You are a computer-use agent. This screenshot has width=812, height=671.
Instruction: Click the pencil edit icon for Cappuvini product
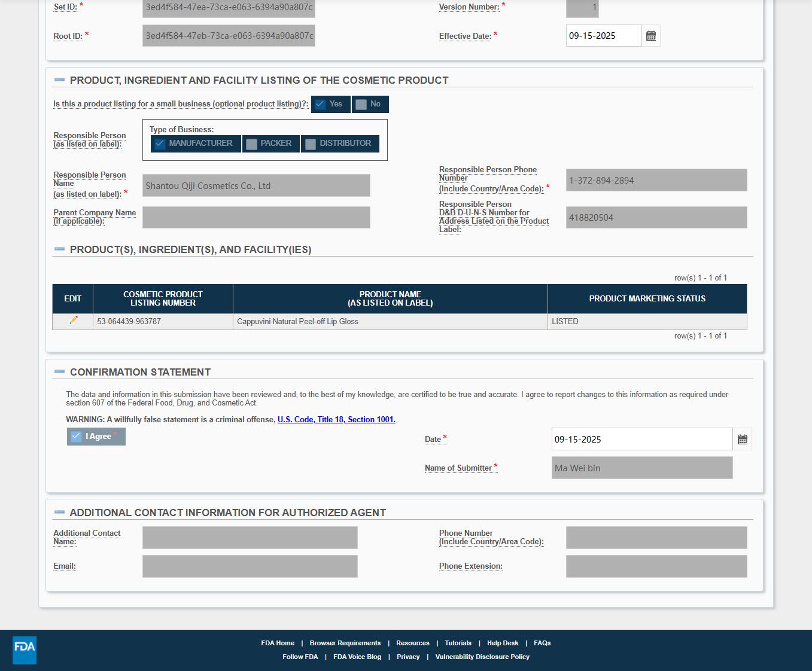coord(73,321)
